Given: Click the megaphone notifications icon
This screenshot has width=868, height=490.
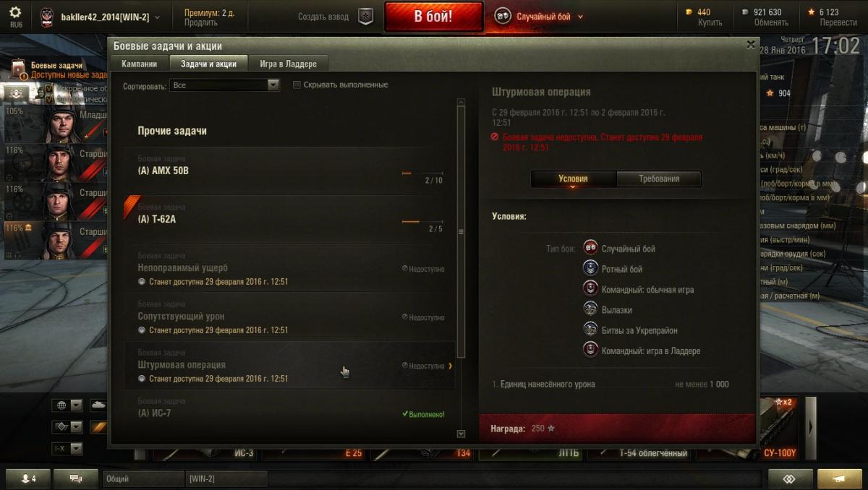Looking at the screenshot, I should (839, 479).
